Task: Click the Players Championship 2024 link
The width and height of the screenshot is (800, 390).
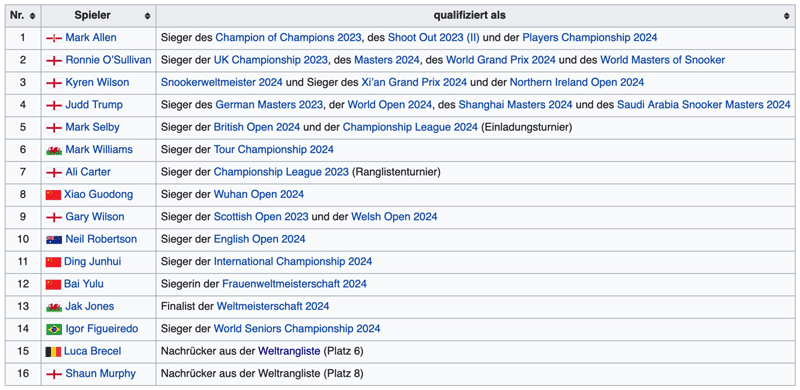Action: pos(590,37)
